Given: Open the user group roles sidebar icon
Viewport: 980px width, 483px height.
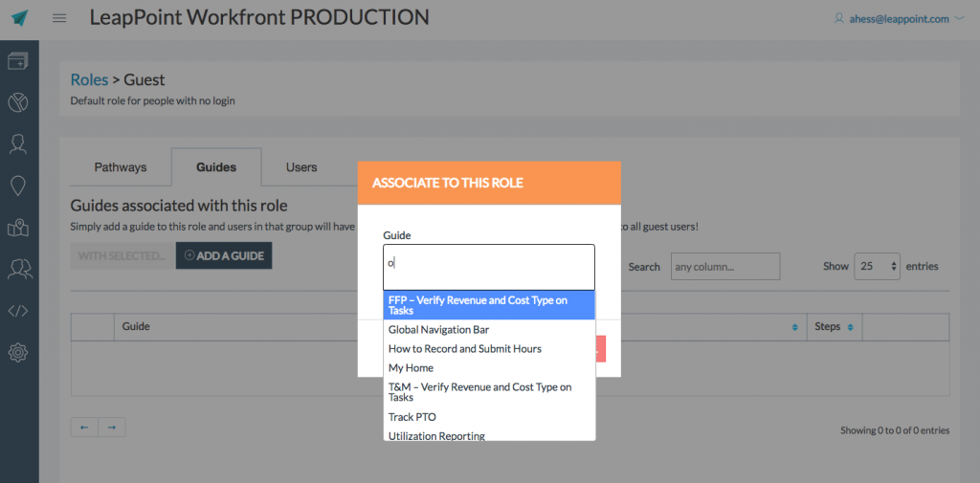Looking at the screenshot, I should [18, 269].
